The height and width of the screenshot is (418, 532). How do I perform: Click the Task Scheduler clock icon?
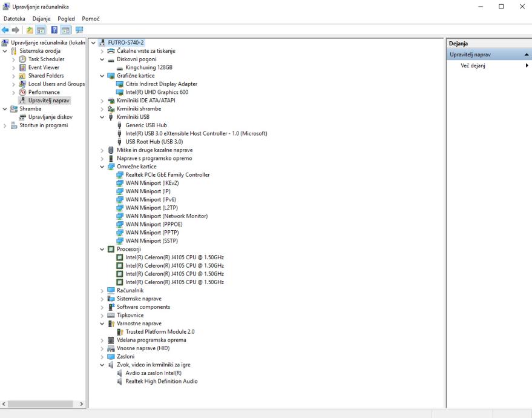22,59
